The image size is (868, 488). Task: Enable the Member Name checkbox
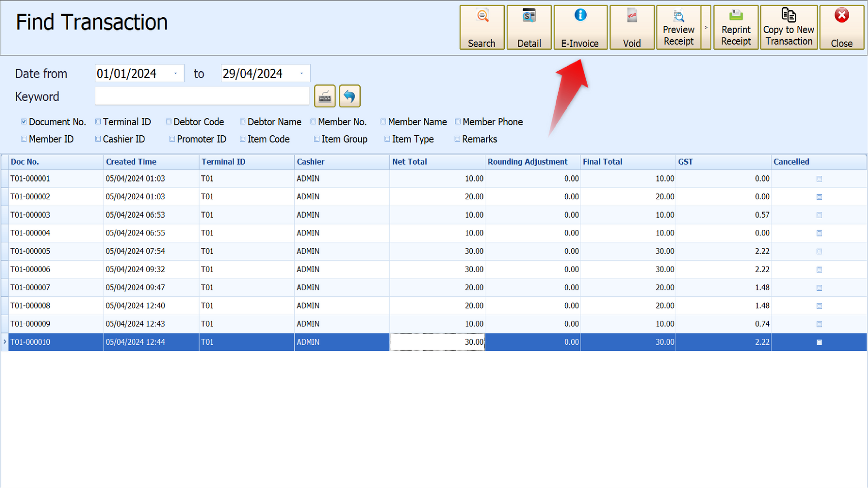383,121
